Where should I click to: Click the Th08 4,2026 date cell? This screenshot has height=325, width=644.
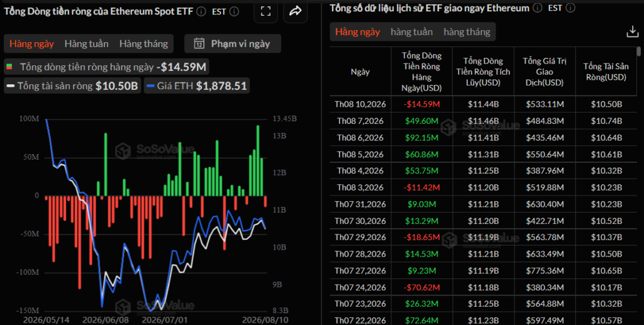click(x=360, y=171)
